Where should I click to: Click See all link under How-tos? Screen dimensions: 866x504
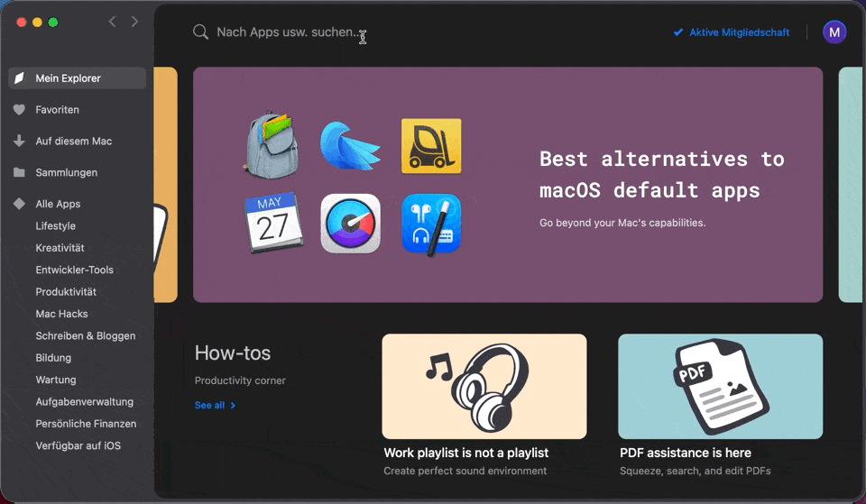click(x=210, y=405)
